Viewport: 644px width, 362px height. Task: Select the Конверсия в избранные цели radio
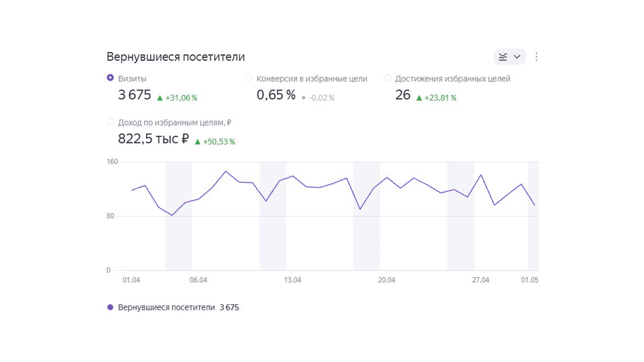click(249, 78)
